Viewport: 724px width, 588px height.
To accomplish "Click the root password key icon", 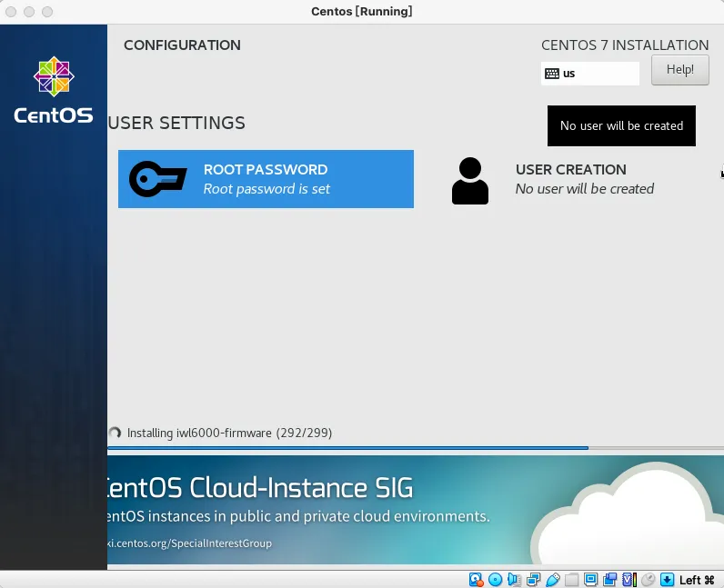I will point(158,179).
